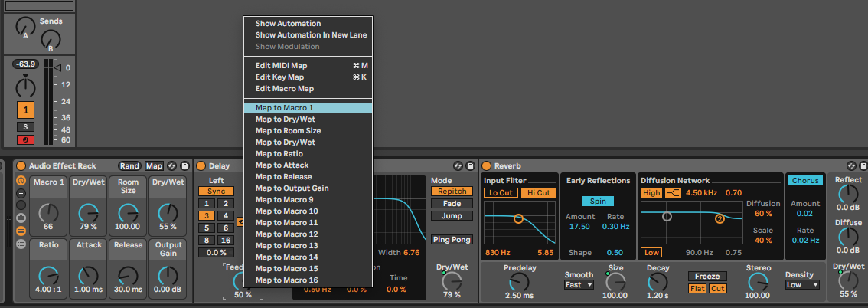Image resolution: width=868 pixels, height=308 pixels.
Task: Toggle the Audio Effect Rack activator
Action: click(x=21, y=165)
